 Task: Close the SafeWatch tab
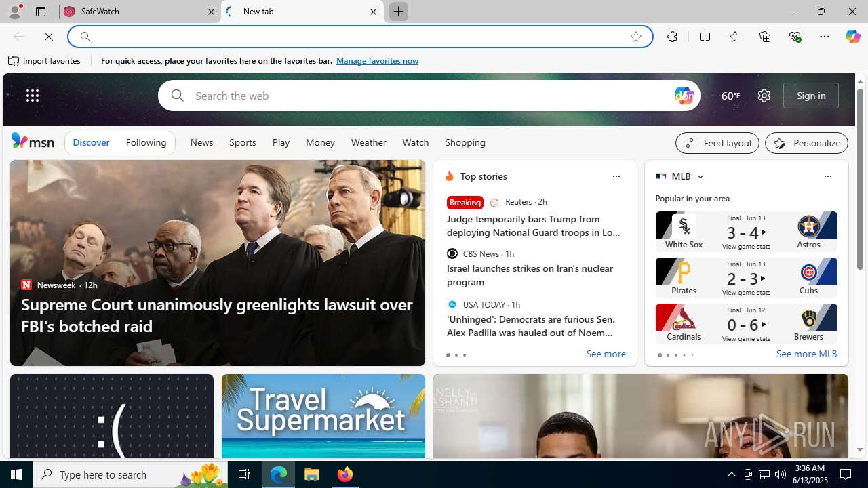pyautogui.click(x=211, y=12)
